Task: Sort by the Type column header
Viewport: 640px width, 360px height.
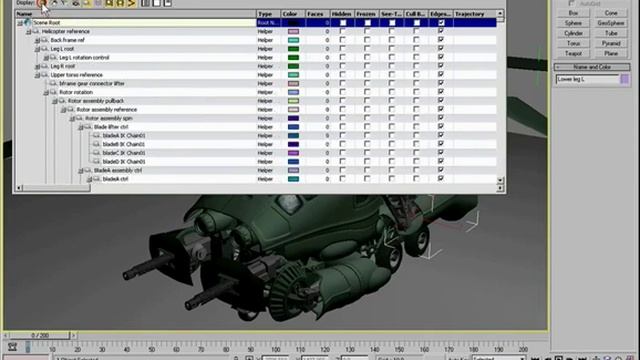Action: coord(268,14)
